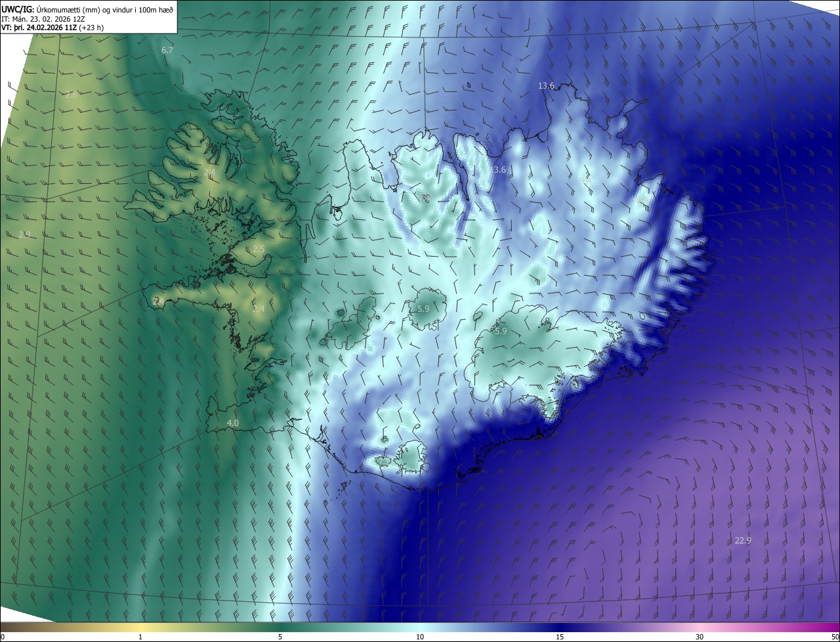840x642 pixels.
Task: Click the 50 tick label on the colour scale
Action: [835, 637]
